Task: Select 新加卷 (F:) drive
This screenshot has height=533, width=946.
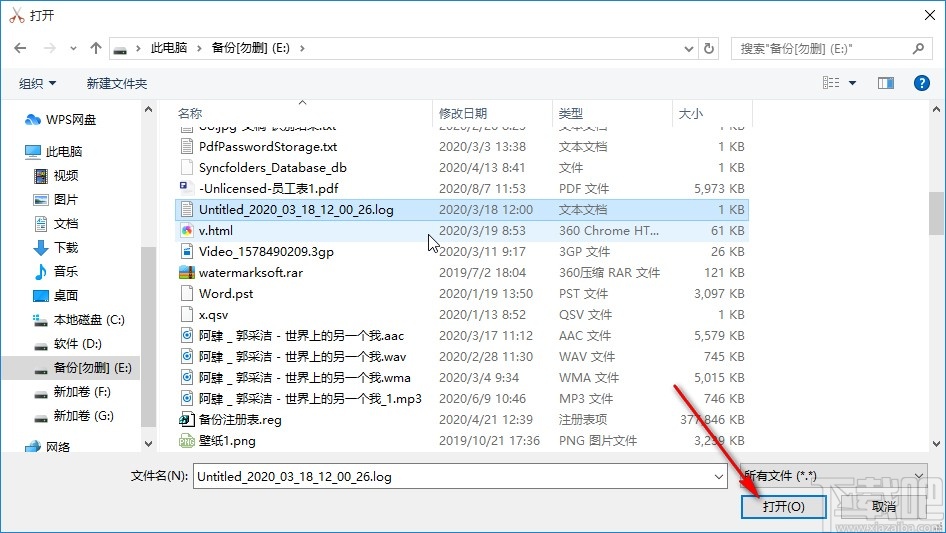Action: pos(71,392)
